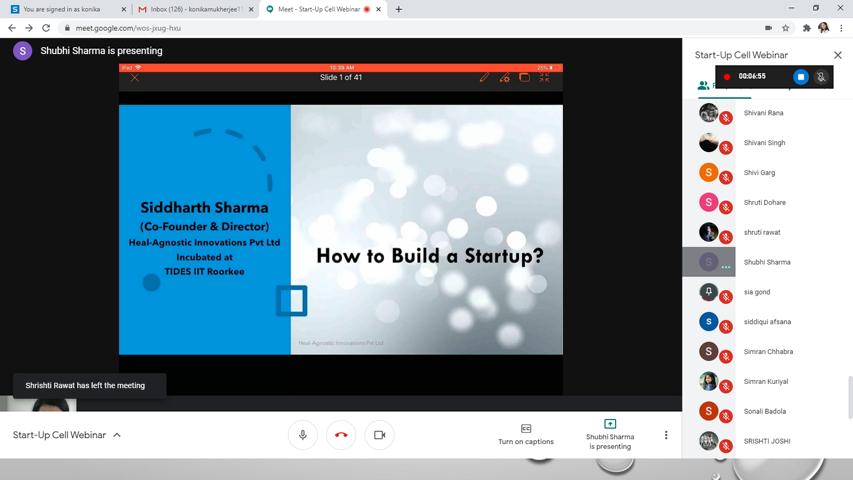Dismiss 'Shrishti Rawat has left the meeting' notification
Image resolution: width=853 pixels, height=480 pixels.
(89, 385)
